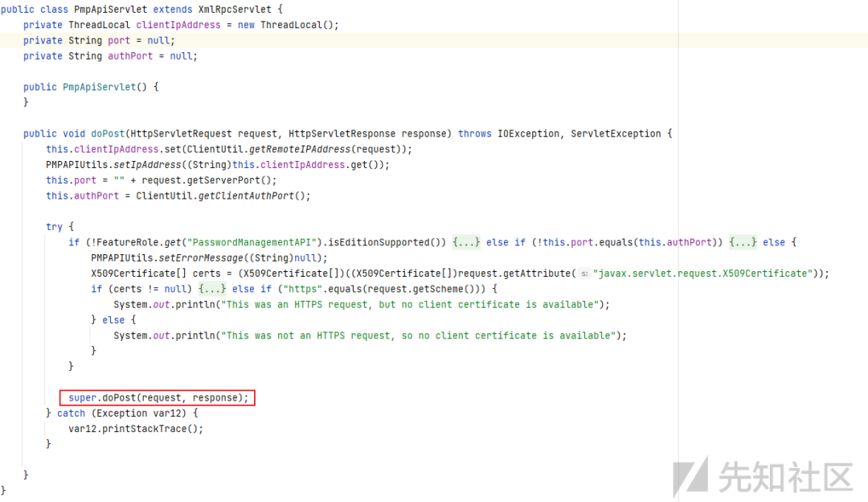Expand the folded block after certs null check
The width and height of the screenshot is (868, 502).
pos(211,289)
